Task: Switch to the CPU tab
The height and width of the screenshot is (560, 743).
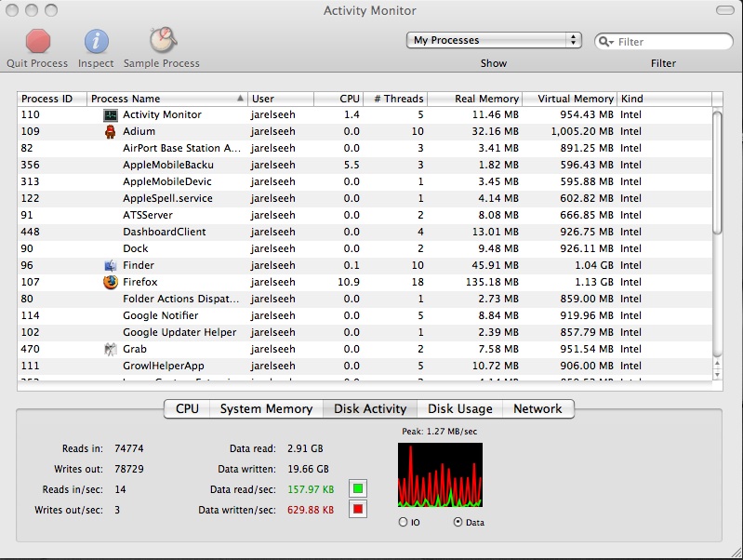Action: pos(187,408)
